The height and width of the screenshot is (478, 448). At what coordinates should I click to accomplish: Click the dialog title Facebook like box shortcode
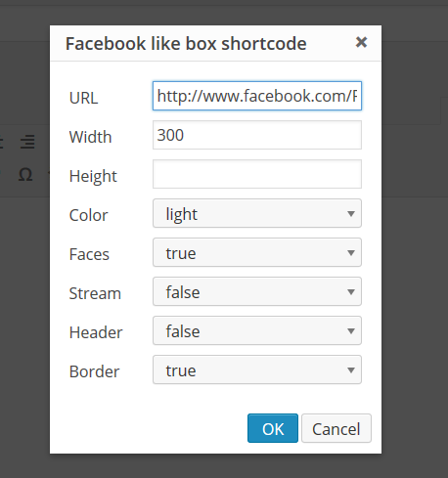point(186,43)
